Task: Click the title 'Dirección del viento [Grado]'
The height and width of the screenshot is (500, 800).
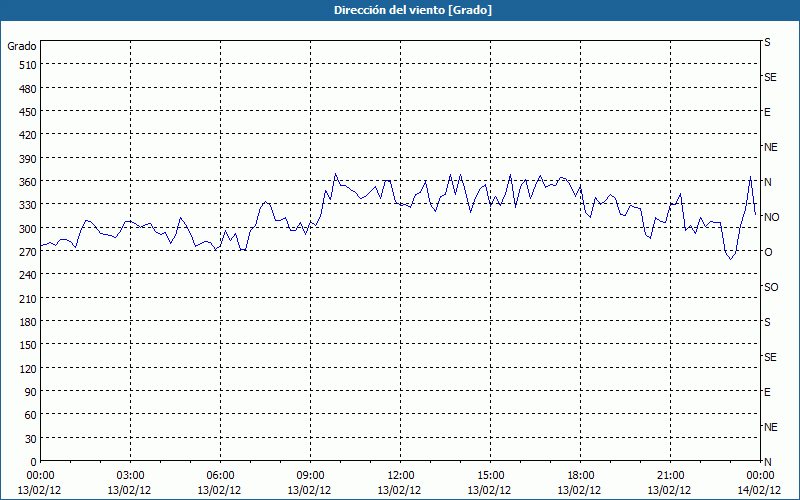Action: coord(413,10)
